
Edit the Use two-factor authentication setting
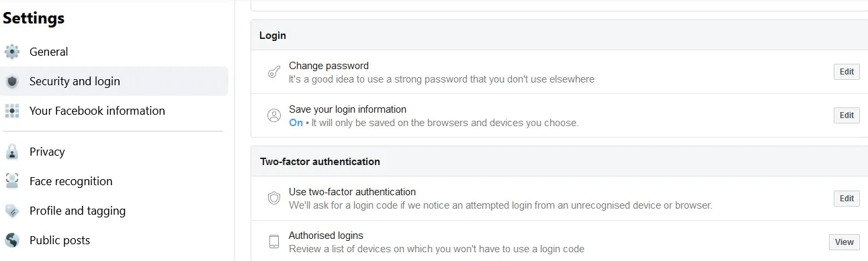point(847,199)
